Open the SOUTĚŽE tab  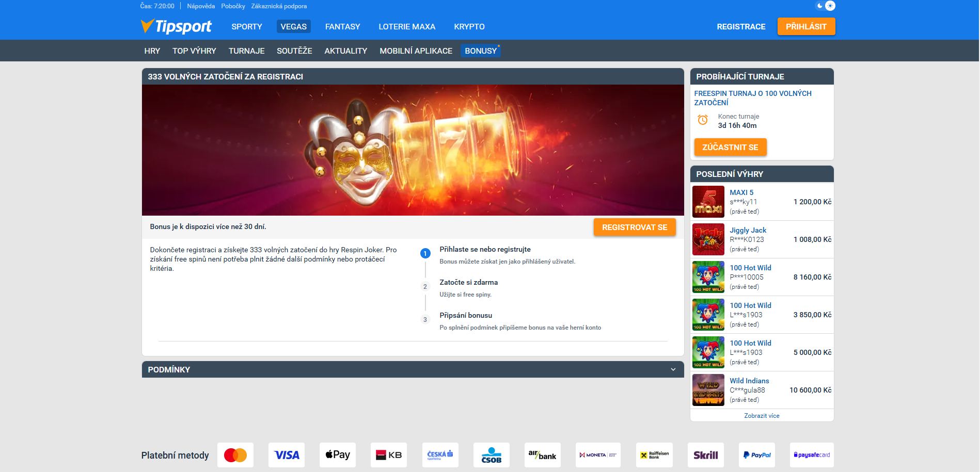coord(294,51)
